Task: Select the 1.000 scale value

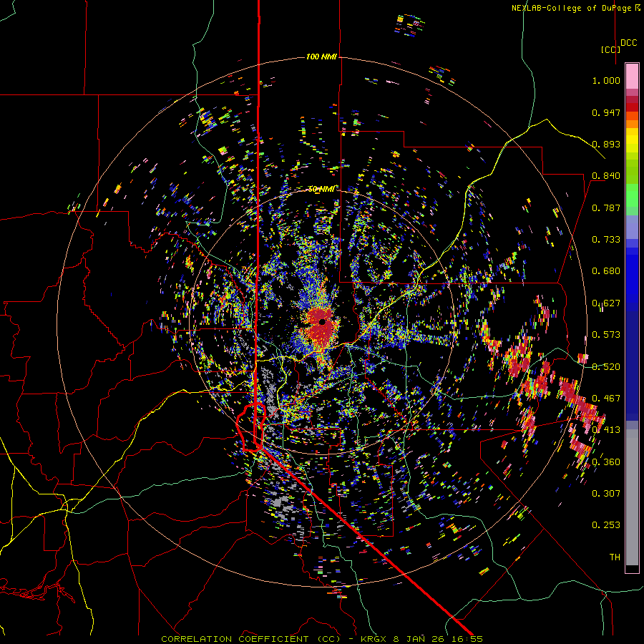Action: coord(606,80)
